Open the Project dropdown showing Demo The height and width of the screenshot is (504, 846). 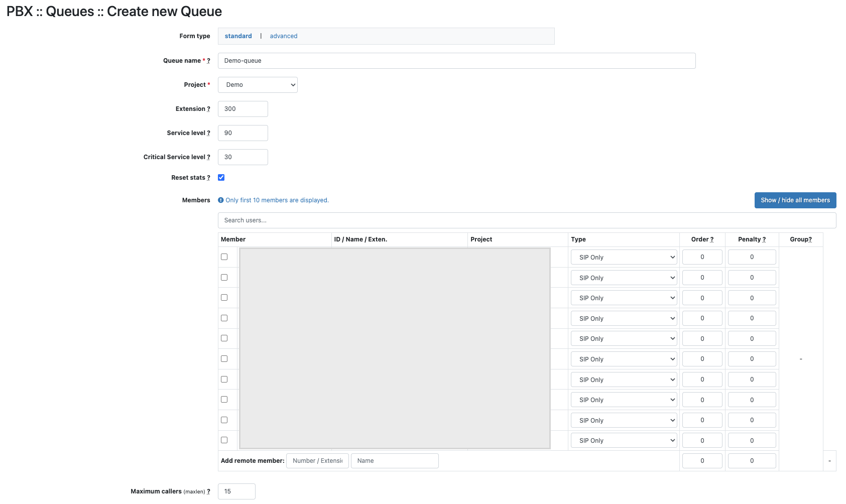coord(258,85)
